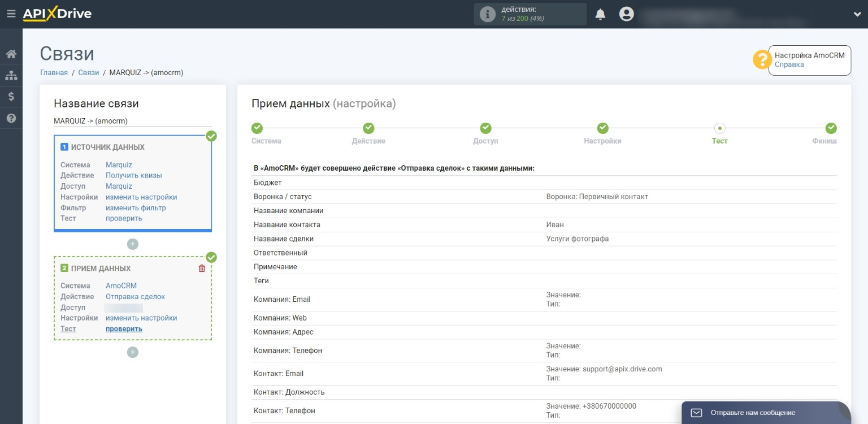Click the yellow help question mark icon
Viewport: 868px width, 424px height.
pos(762,60)
